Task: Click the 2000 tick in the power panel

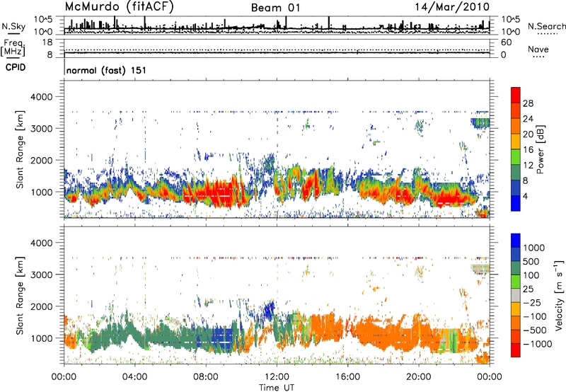Action: [x=42, y=160]
